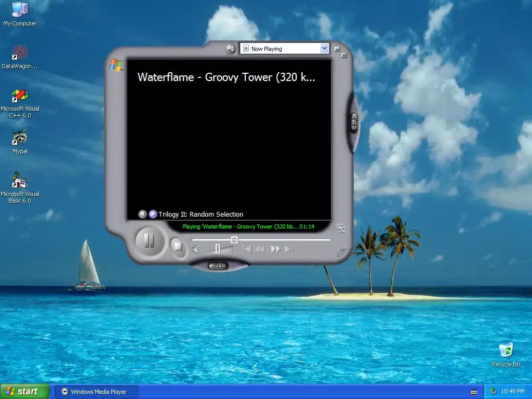Viewport: 532px width, 399px height.
Task: Open the equalizer settings drawer tab
Action: 218,266
